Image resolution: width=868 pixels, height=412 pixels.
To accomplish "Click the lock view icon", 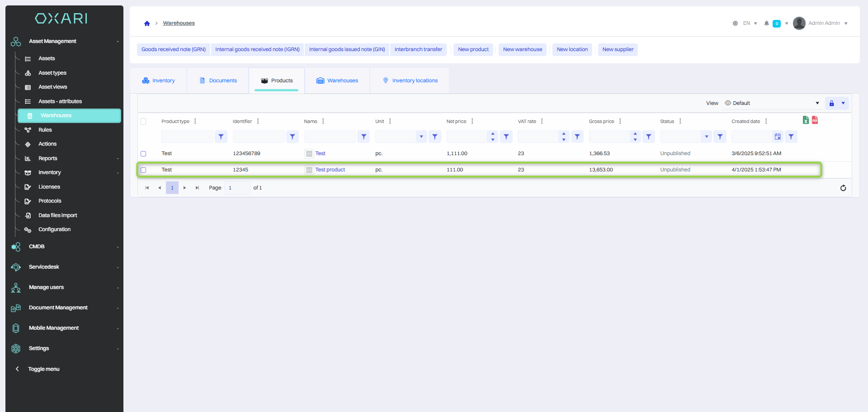I will (x=831, y=103).
